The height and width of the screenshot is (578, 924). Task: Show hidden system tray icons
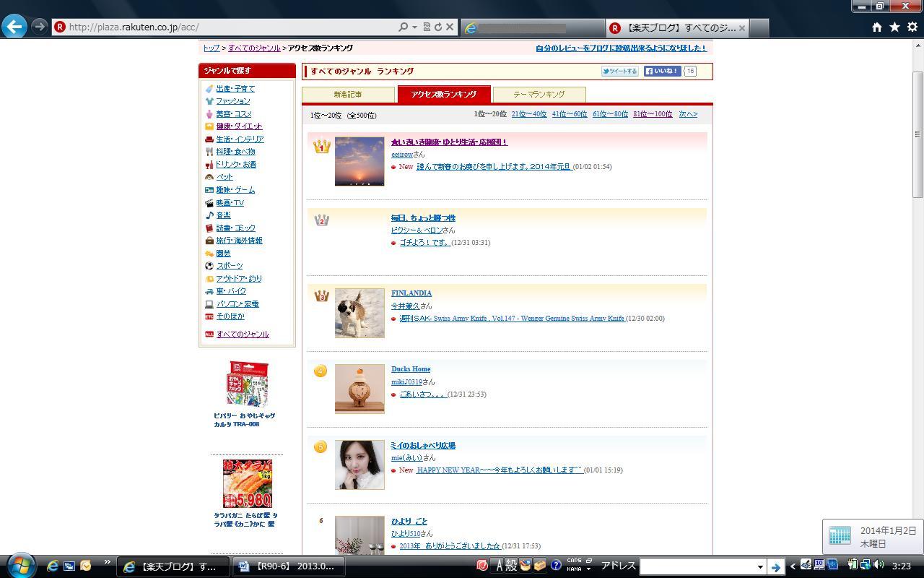pos(793,566)
